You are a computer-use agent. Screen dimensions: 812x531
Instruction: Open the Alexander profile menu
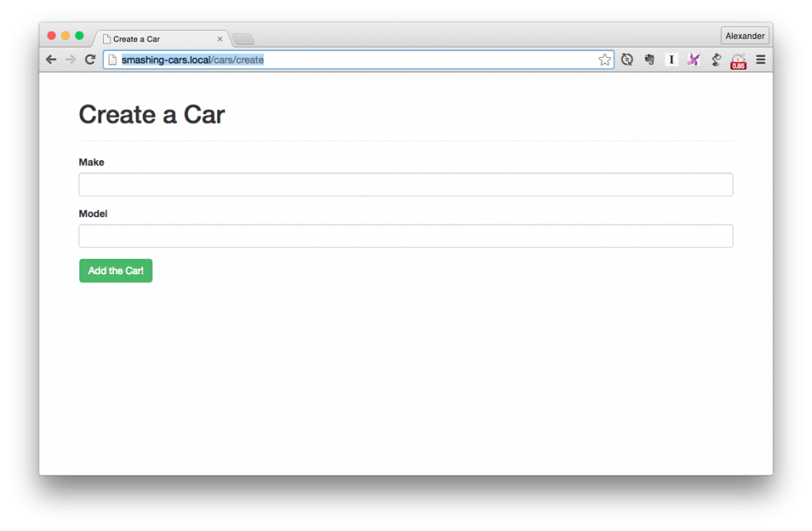744,35
